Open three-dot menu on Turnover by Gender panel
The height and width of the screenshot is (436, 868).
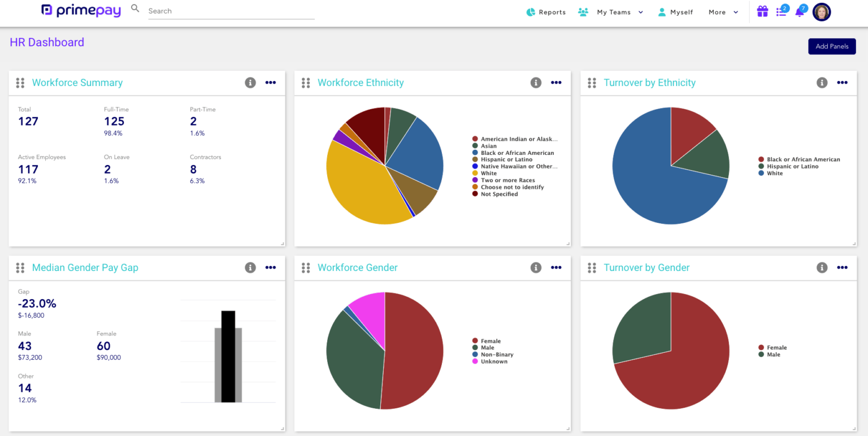click(842, 267)
